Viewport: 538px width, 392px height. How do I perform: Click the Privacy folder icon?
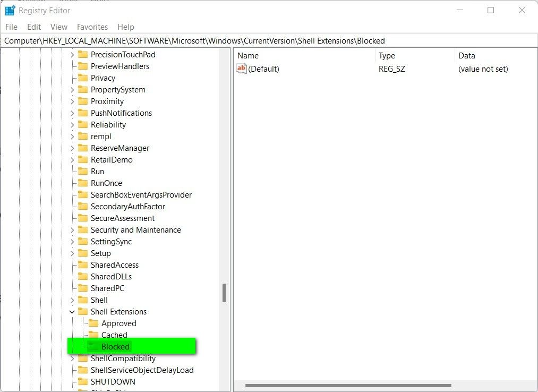coord(83,78)
